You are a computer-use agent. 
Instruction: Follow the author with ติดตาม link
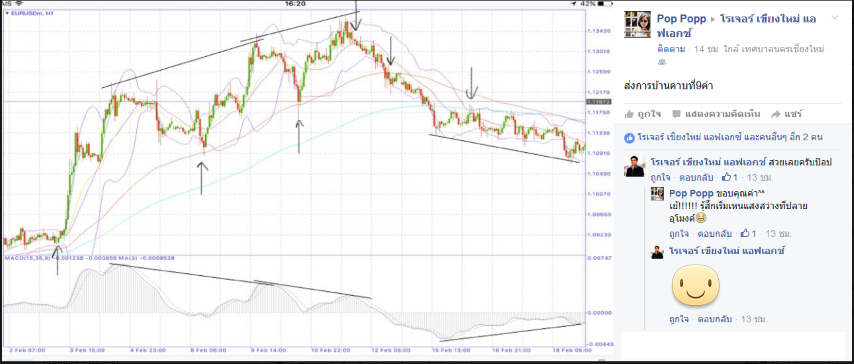(x=672, y=49)
